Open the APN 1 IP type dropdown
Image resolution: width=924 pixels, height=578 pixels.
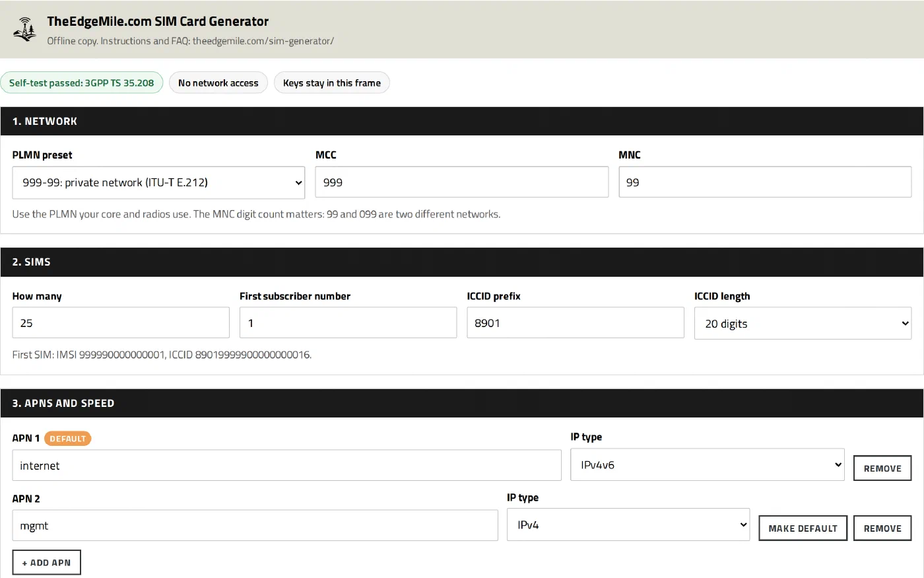tap(708, 464)
